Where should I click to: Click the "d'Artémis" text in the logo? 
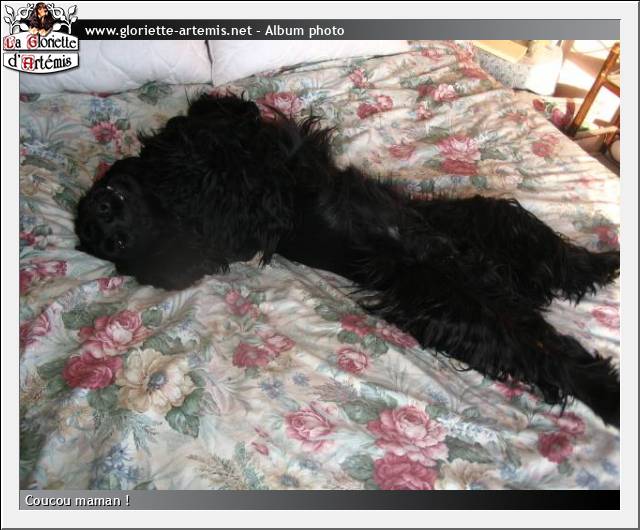[x=40, y=62]
